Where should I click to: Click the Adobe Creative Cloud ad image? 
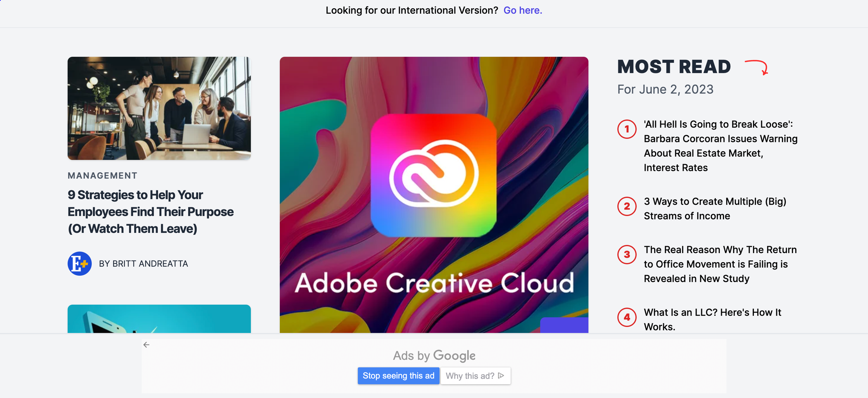point(434,195)
